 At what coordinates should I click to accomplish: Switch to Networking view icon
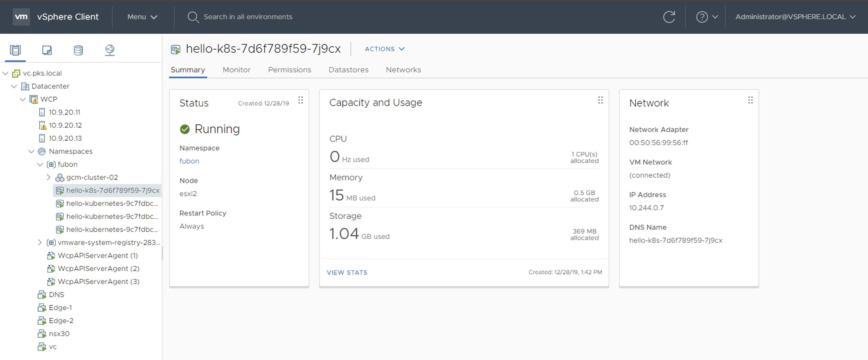point(110,50)
